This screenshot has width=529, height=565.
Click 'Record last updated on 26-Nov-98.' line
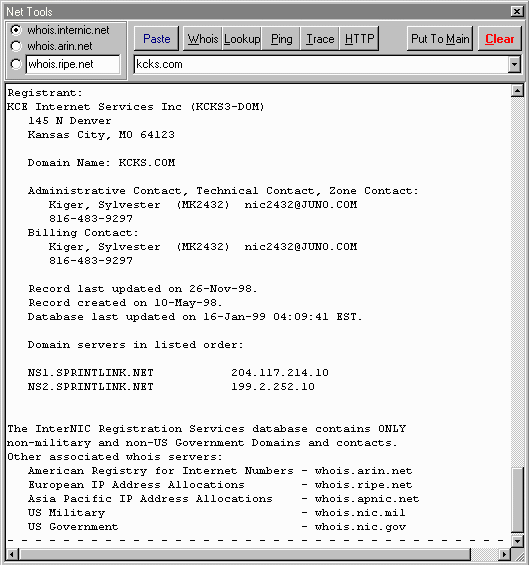click(143, 289)
